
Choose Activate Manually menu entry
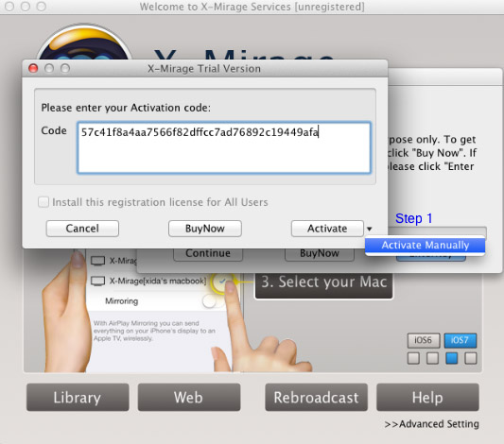(x=425, y=246)
